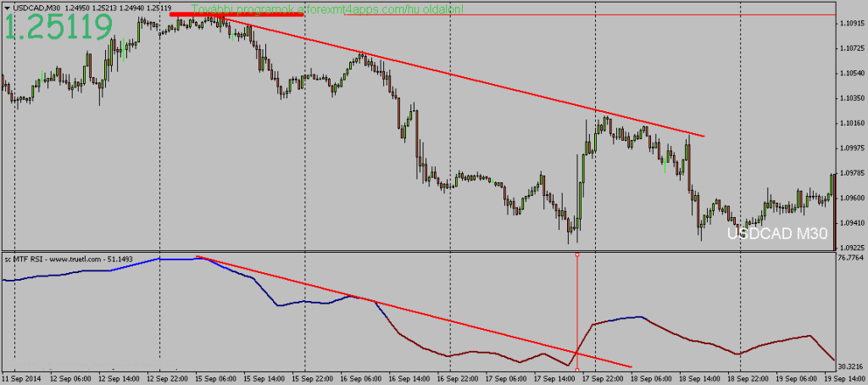Click time axis label 17 Sep 06:00

(x=509, y=379)
